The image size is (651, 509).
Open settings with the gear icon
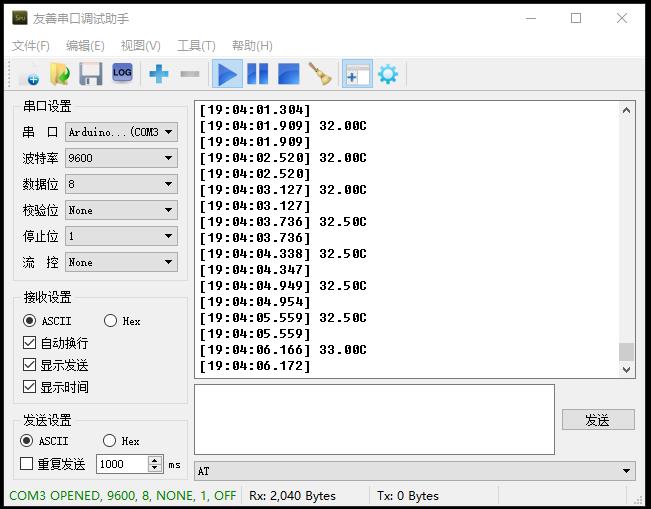tap(388, 74)
